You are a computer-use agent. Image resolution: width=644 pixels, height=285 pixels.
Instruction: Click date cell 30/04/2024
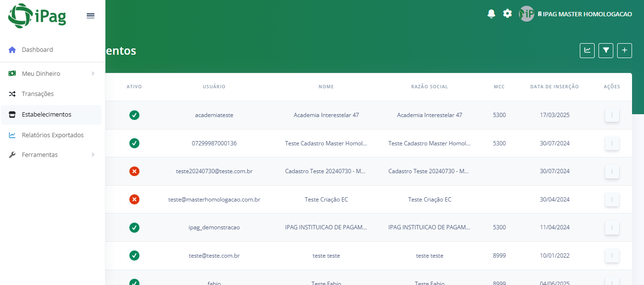tap(555, 200)
